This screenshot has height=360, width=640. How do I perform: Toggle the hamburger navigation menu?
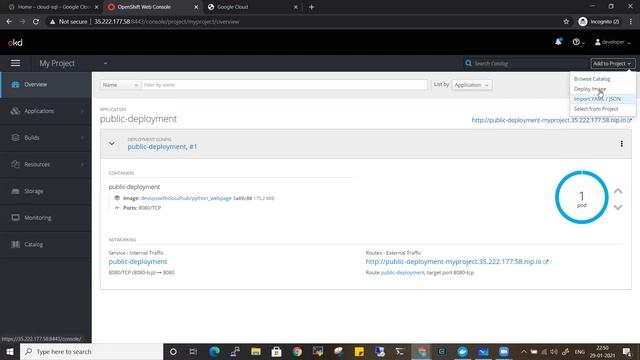click(15, 63)
